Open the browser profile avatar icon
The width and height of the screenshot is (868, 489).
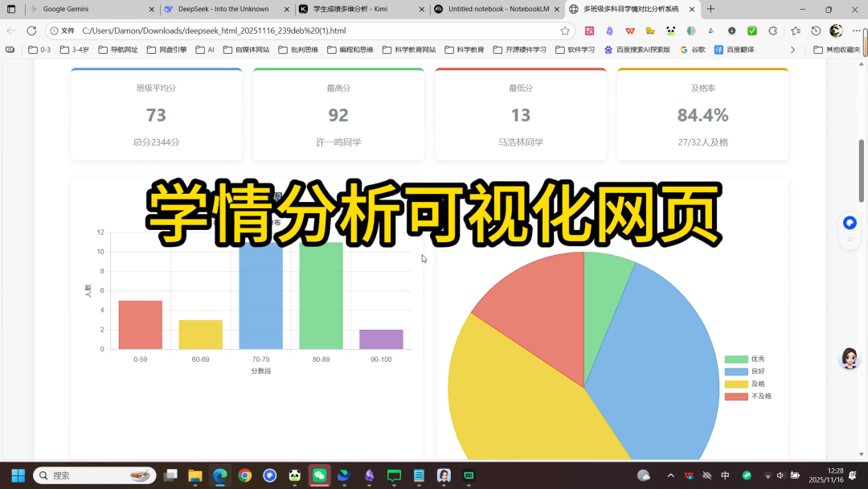(836, 30)
